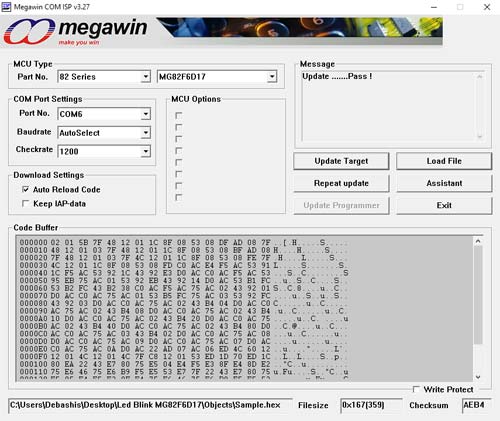Click the 'Update .......Pass !' message text

tap(337, 76)
